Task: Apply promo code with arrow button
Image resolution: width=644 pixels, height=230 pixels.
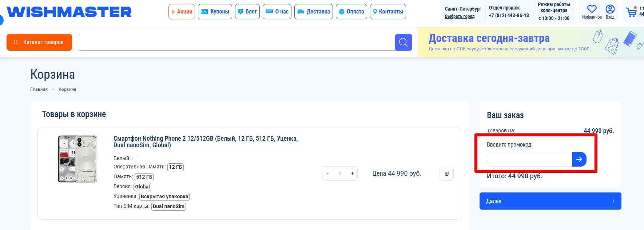Action: coord(579,159)
